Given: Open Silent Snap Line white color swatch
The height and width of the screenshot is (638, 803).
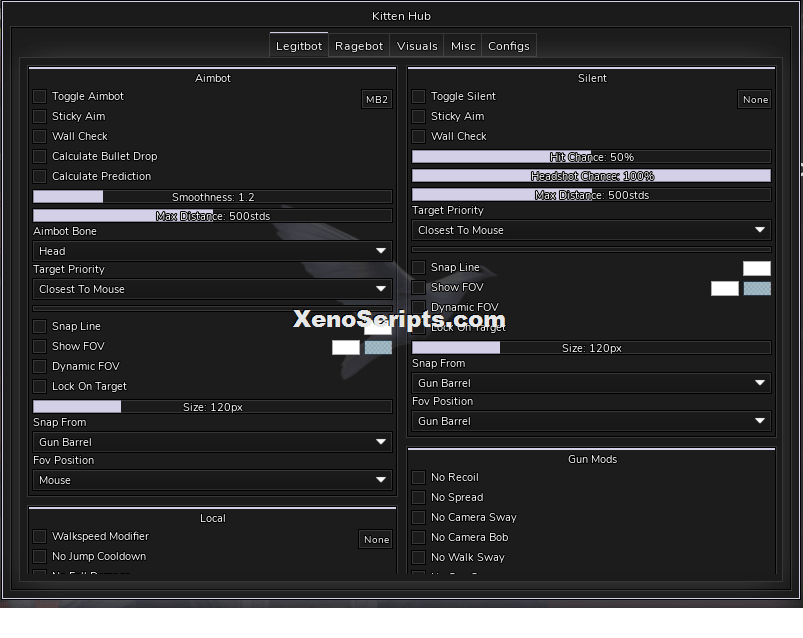Looking at the screenshot, I should tap(757, 268).
